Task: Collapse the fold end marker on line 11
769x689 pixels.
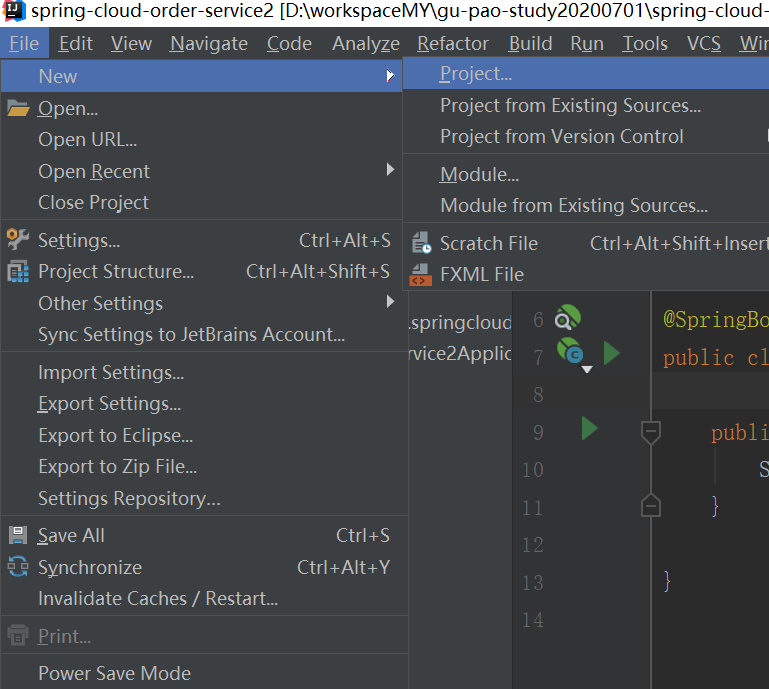Action: tap(651, 506)
